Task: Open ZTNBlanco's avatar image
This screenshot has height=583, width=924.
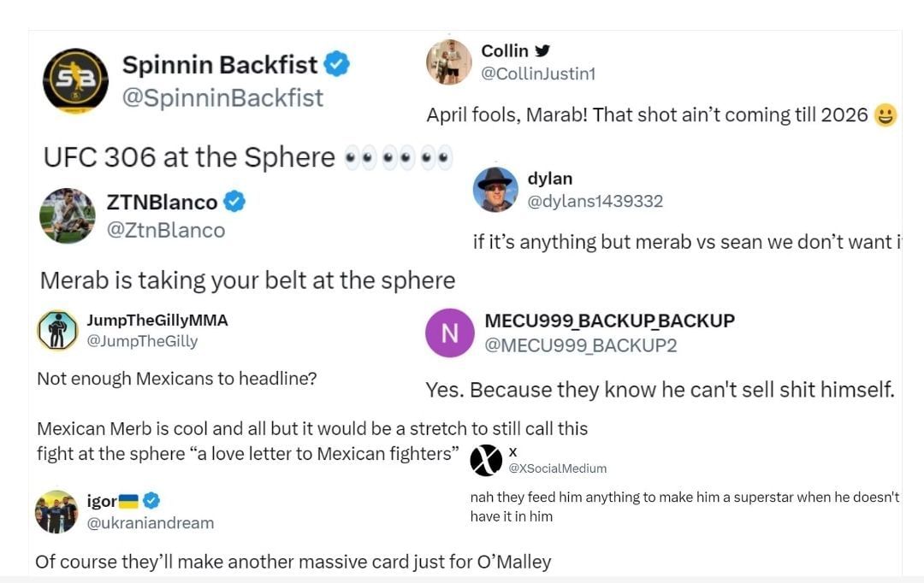Action: pos(67,215)
